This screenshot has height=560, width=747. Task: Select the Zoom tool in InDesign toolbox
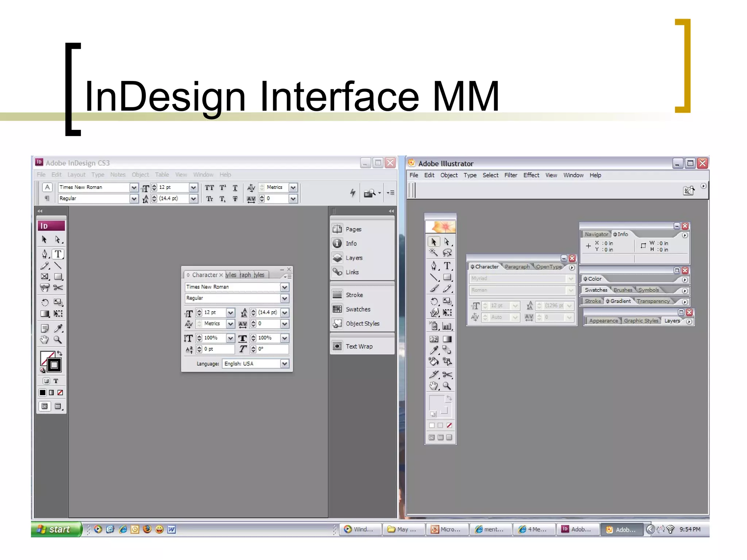(58, 340)
